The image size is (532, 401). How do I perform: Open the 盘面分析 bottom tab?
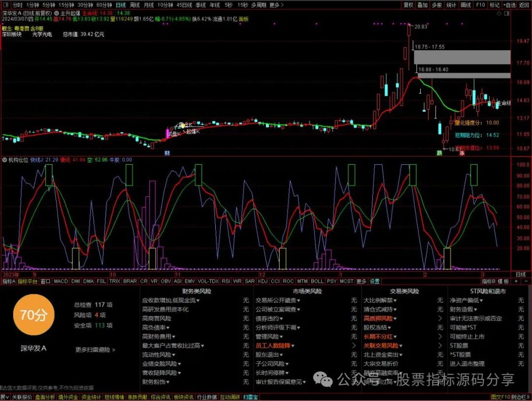(x=45, y=397)
